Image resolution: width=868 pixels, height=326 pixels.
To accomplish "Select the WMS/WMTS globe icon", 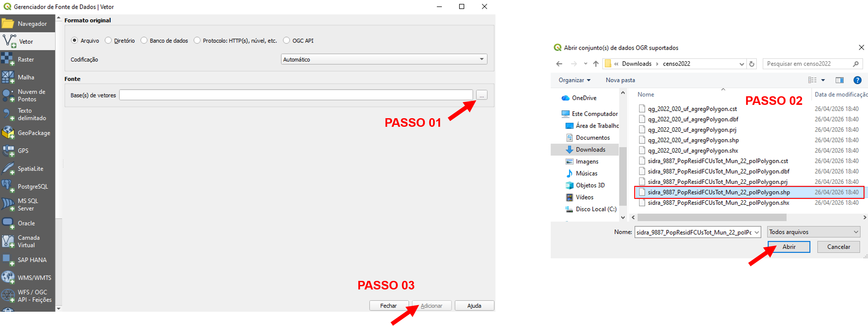I will point(8,277).
